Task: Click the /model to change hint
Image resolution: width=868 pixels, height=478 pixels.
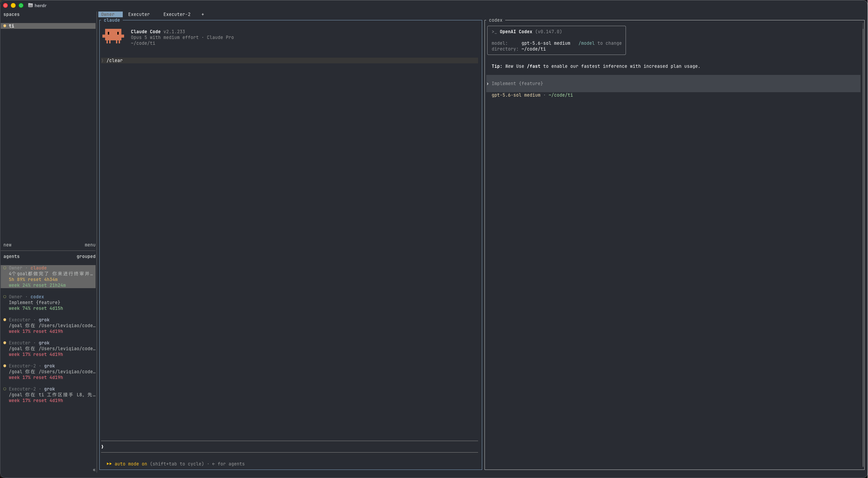Action: (x=600, y=43)
